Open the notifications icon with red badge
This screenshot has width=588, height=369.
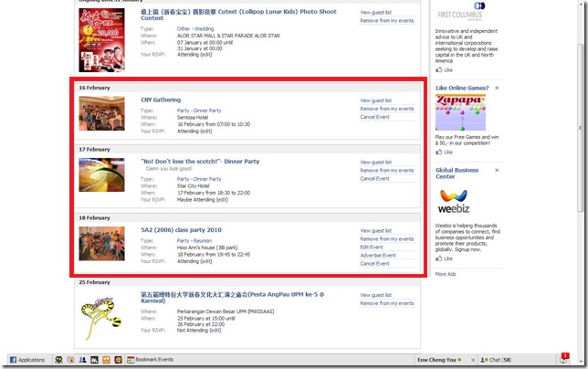tap(563, 359)
